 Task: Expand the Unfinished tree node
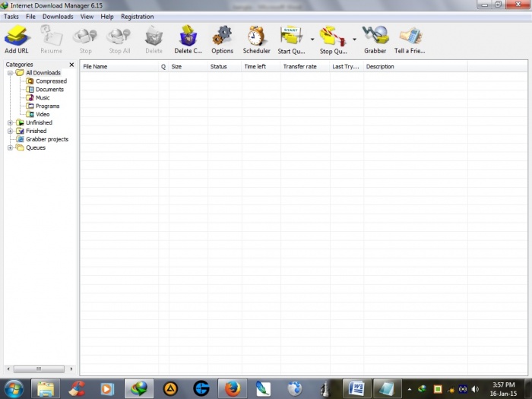10,123
